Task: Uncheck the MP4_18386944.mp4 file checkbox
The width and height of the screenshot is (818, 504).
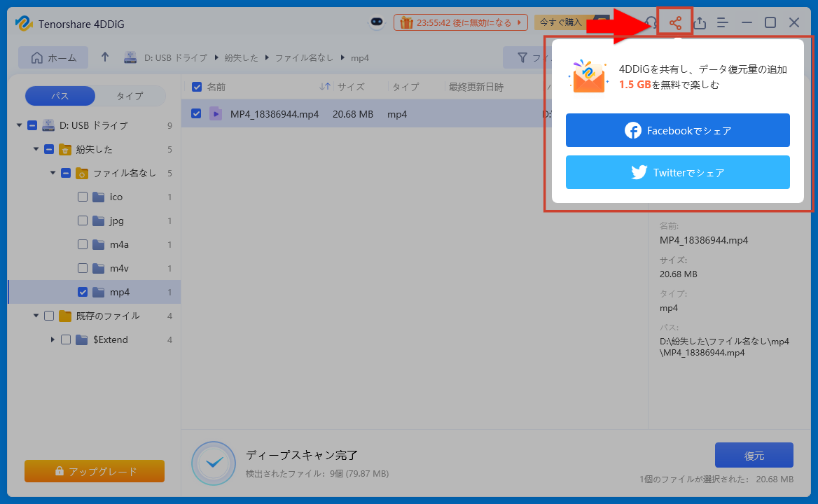Action: (x=196, y=113)
